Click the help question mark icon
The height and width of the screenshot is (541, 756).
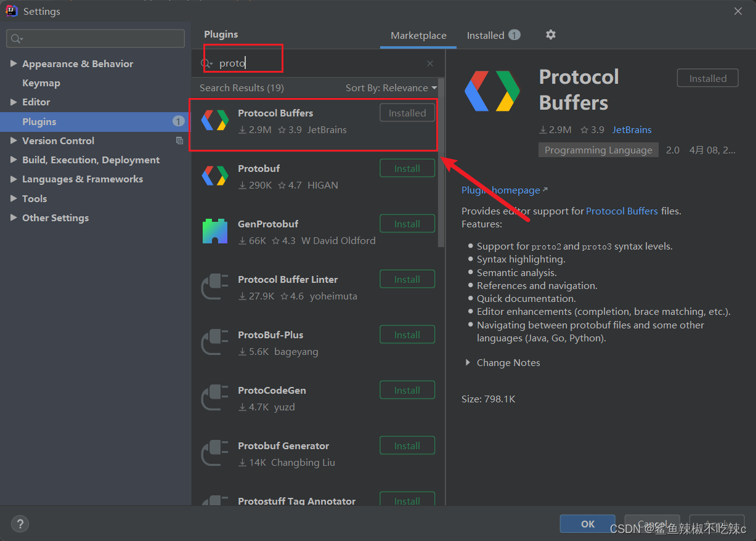click(x=20, y=523)
